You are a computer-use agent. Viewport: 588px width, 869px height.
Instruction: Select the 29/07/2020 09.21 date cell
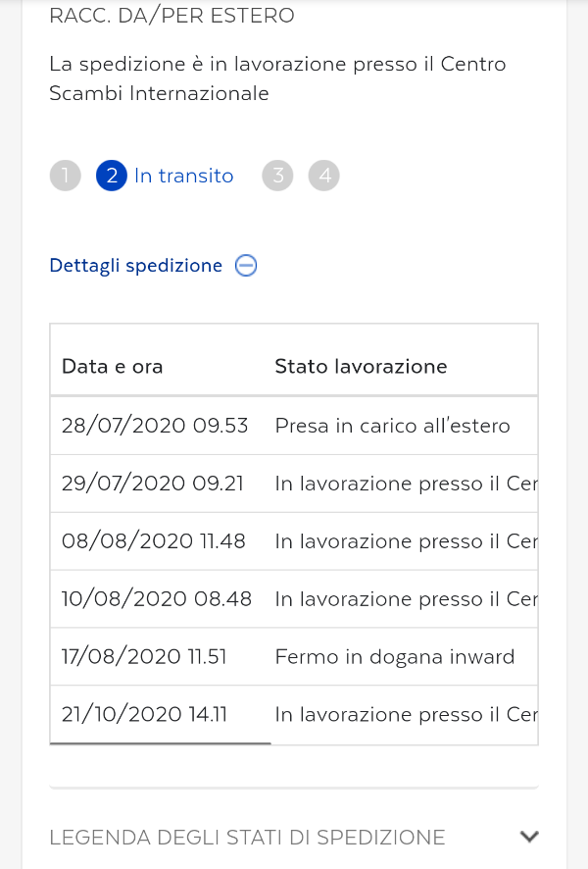153,484
